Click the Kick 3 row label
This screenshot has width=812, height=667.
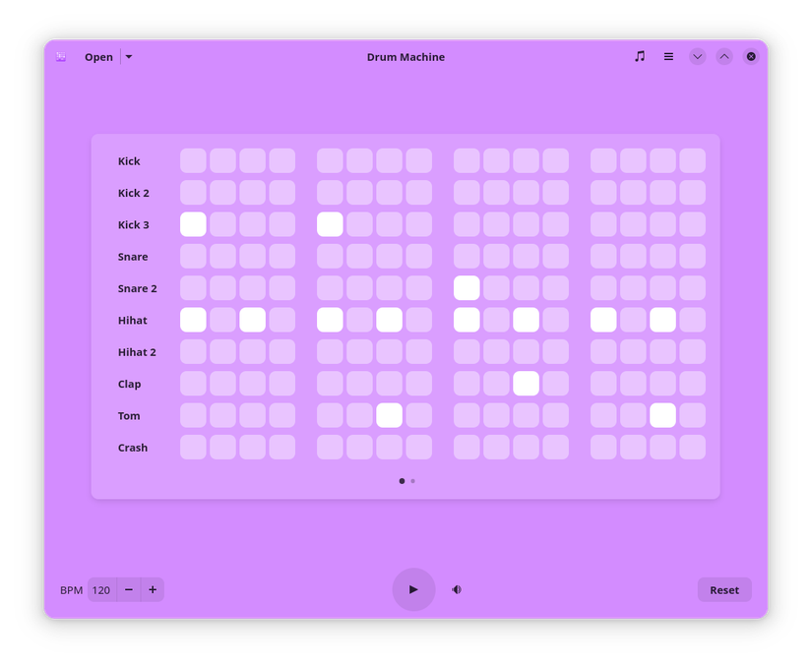pyautogui.click(x=134, y=224)
